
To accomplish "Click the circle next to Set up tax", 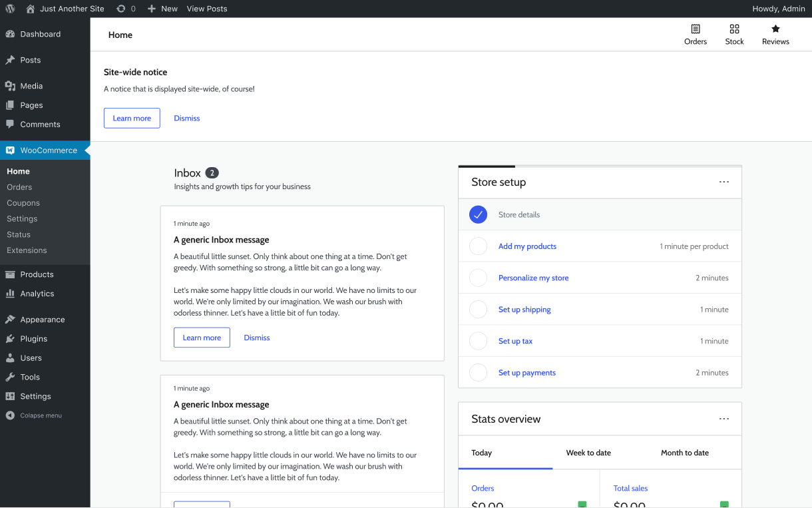I will coord(478,341).
